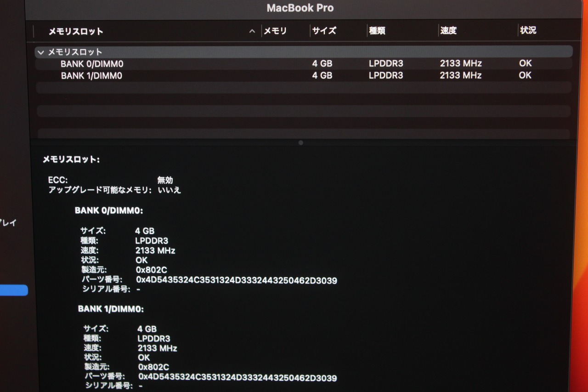Click 速度 2133 MHz value under BANK 0/DIMM0 details
Viewport: 588px width, 392px height.
pyautogui.click(x=155, y=251)
